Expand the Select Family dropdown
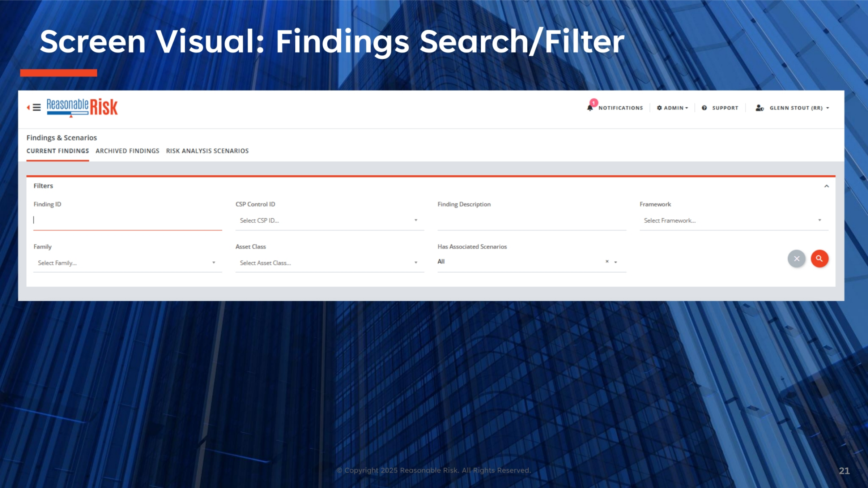Screen dimensions: 868x488 pyautogui.click(x=127, y=263)
